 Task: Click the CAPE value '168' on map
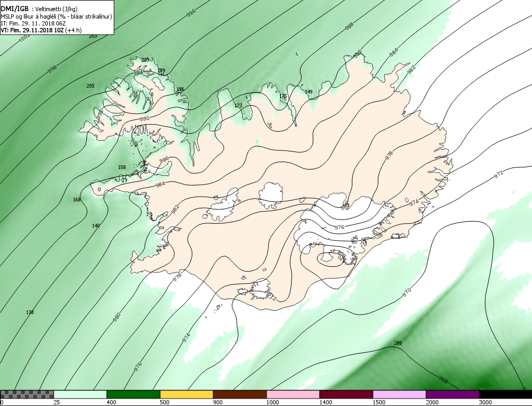point(77,200)
